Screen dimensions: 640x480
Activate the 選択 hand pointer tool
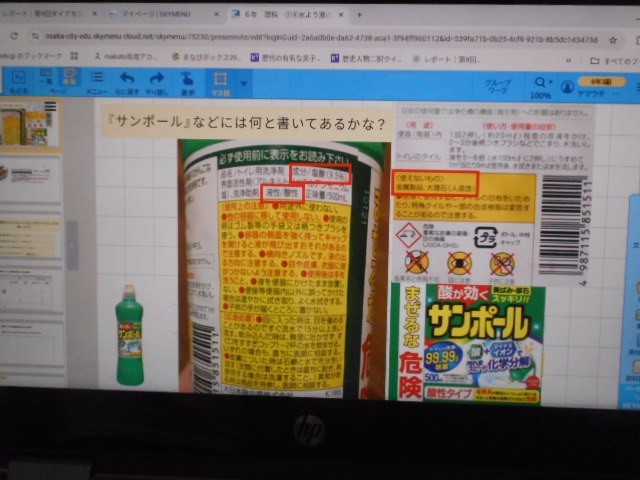click(187, 82)
